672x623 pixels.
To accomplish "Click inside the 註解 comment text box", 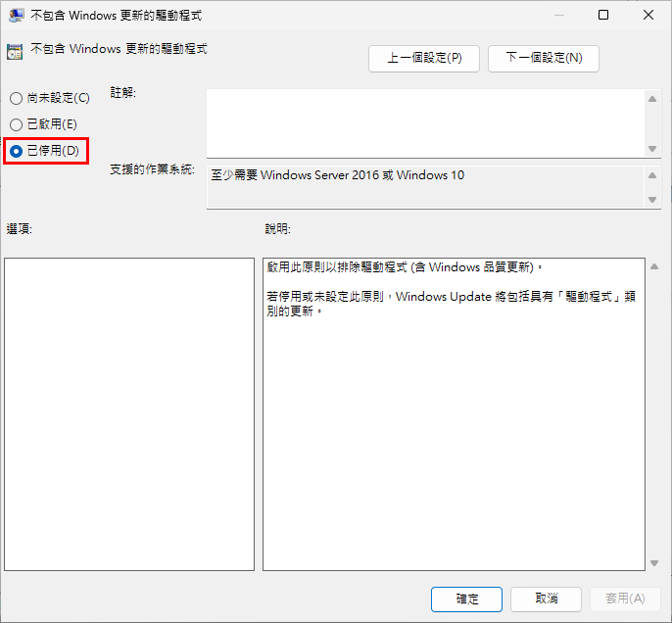I will click(425, 123).
